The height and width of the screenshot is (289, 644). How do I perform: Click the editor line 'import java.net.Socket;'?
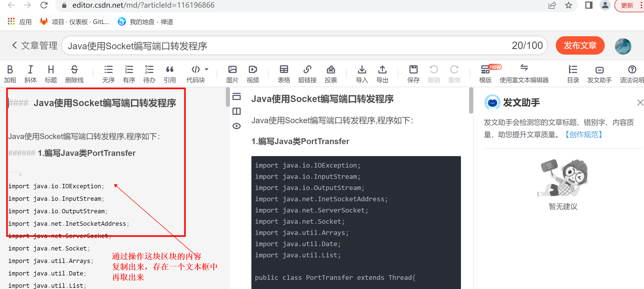(x=49, y=248)
